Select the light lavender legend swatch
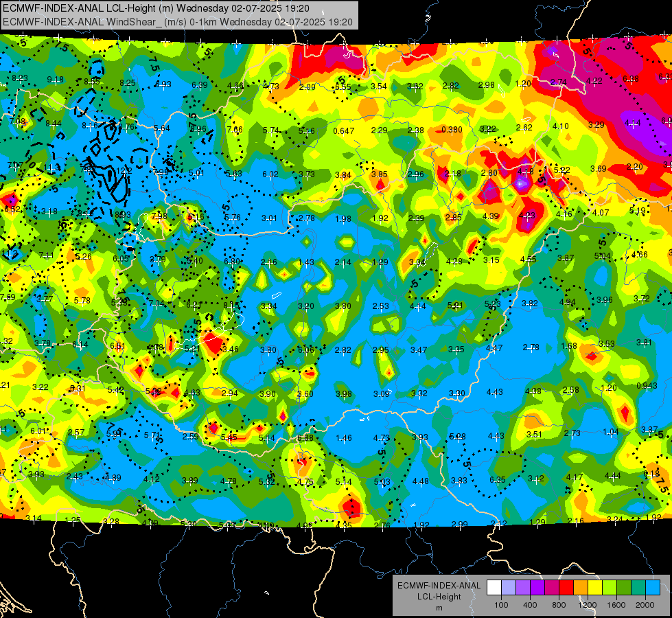 click(x=509, y=588)
